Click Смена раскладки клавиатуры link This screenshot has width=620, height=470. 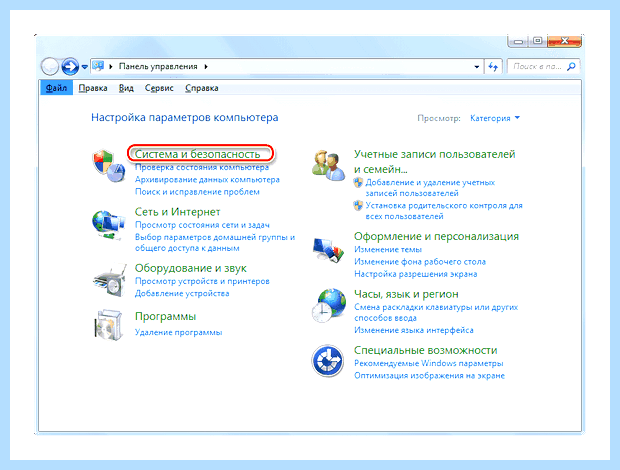436,312
